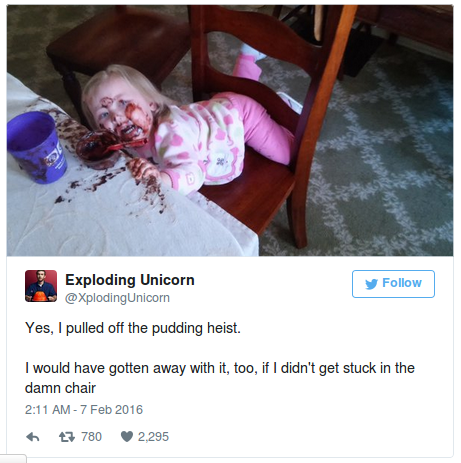Open the tweet's attached photo
Screen dimensions: 461x463
(230, 130)
